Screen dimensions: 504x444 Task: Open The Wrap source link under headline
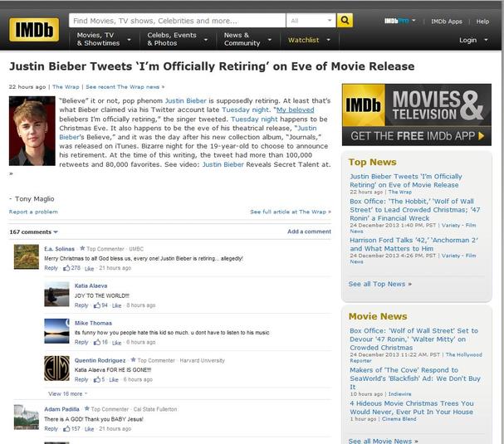(x=66, y=87)
